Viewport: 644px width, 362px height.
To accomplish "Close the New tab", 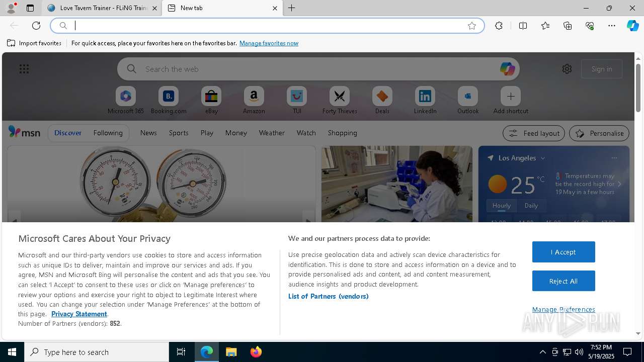I will tap(275, 8).
